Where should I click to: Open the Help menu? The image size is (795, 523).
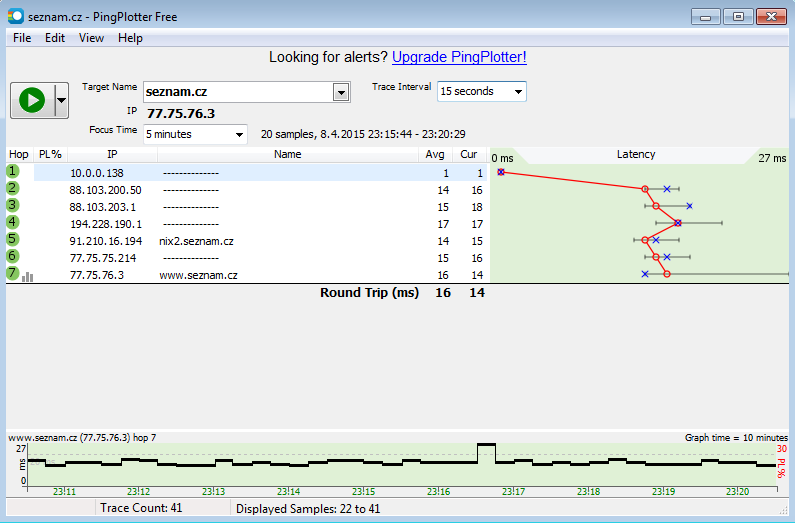click(130, 38)
